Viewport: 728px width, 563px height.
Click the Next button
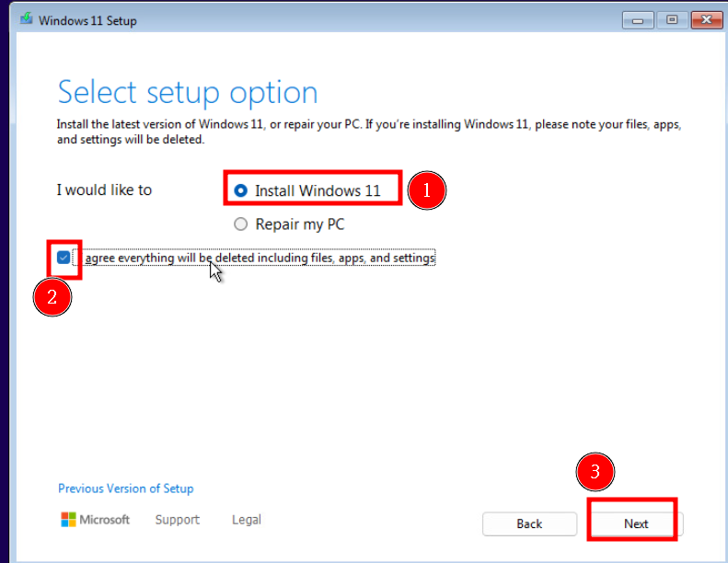636,523
